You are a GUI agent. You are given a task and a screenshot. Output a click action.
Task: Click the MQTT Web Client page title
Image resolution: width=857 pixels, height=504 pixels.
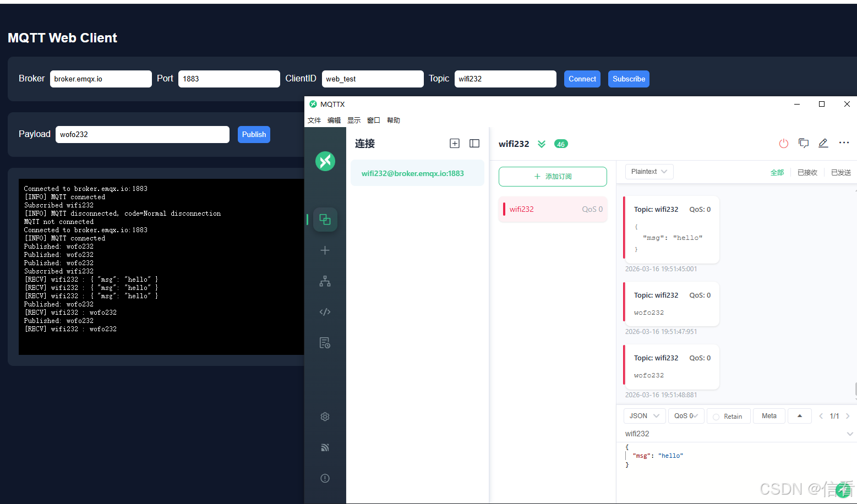point(62,38)
